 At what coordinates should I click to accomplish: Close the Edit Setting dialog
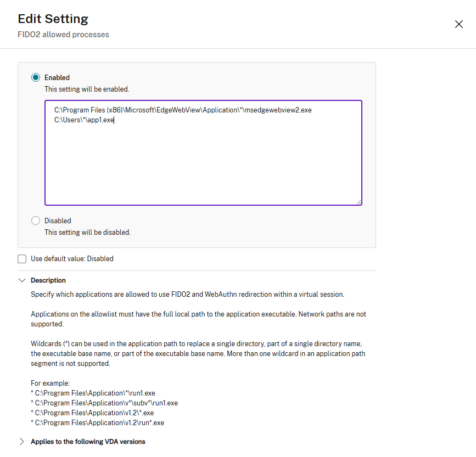point(459,24)
